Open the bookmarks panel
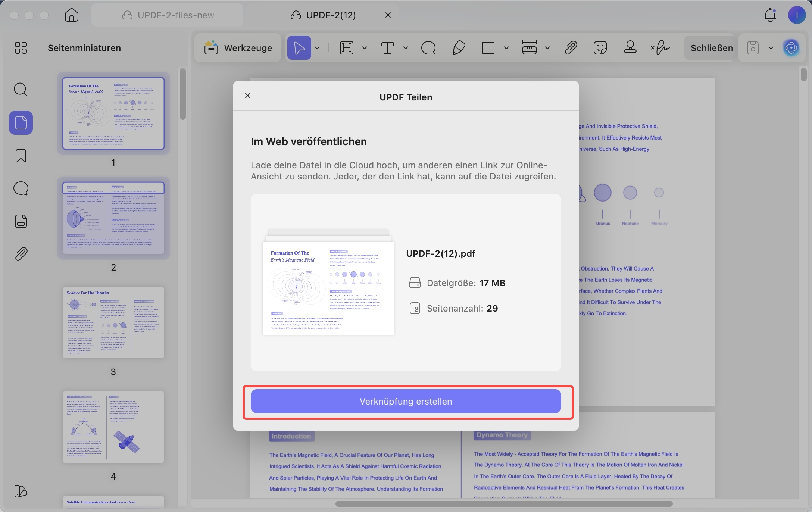The image size is (812, 512). point(21,156)
